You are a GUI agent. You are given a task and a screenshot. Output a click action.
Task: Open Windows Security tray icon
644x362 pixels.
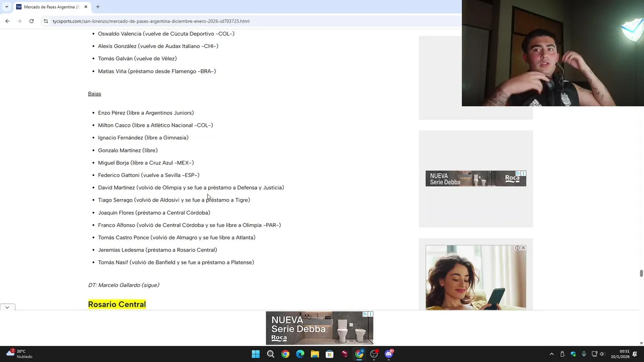(573, 354)
